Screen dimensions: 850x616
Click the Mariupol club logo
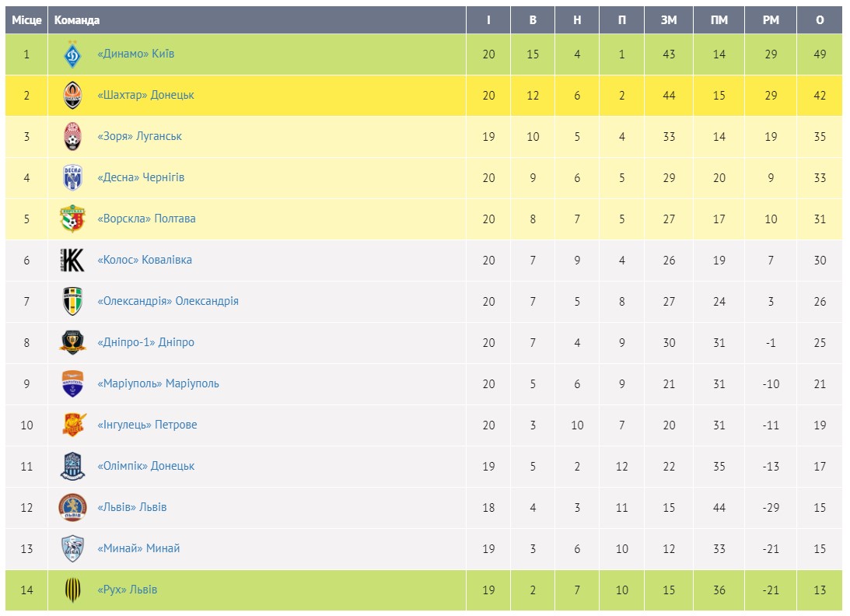pyautogui.click(x=72, y=383)
